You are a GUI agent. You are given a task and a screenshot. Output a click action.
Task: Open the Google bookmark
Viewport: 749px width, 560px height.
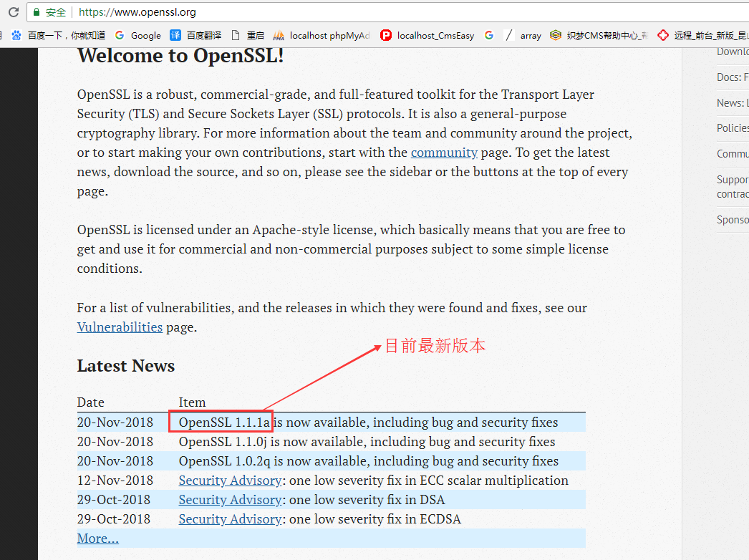tap(137, 35)
